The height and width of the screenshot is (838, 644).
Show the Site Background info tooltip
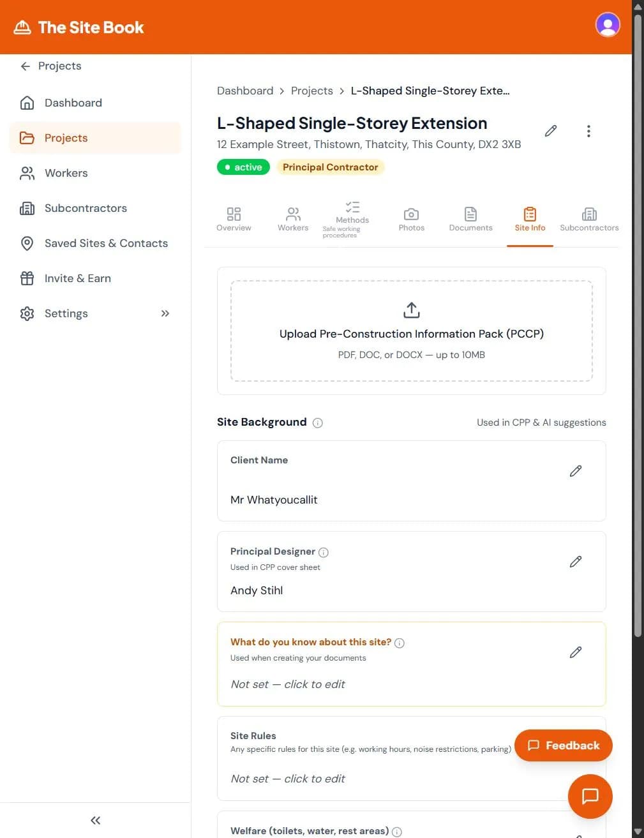(x=318, y=423)
